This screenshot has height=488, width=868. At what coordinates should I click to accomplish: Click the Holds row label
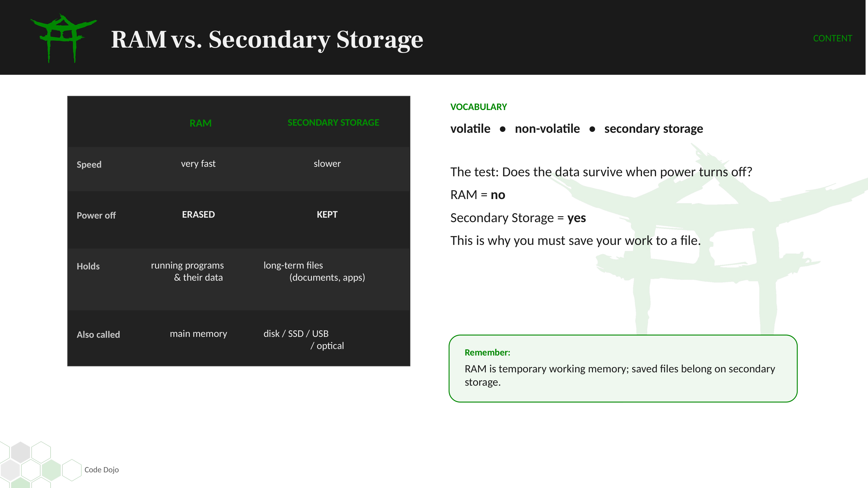(88, 266)
